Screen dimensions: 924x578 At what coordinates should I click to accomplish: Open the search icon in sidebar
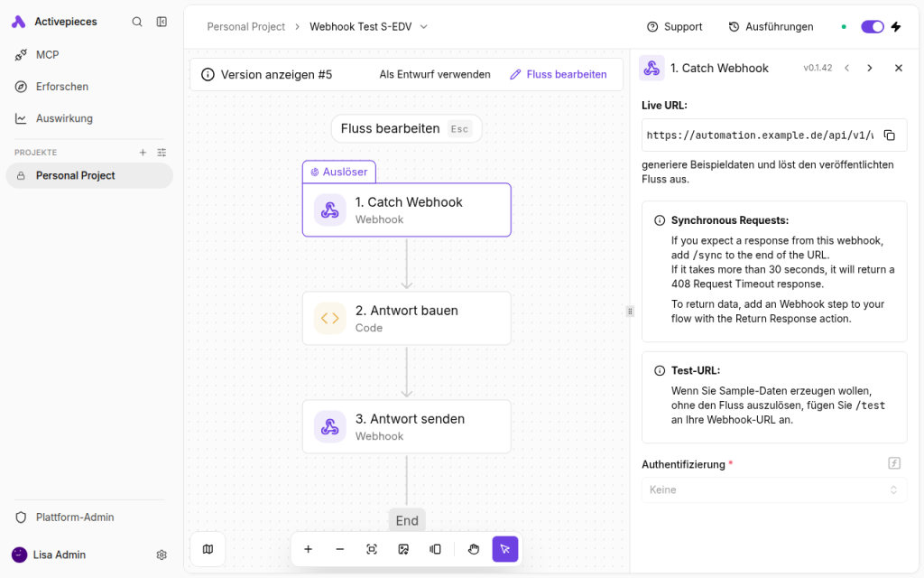(137, 22)
